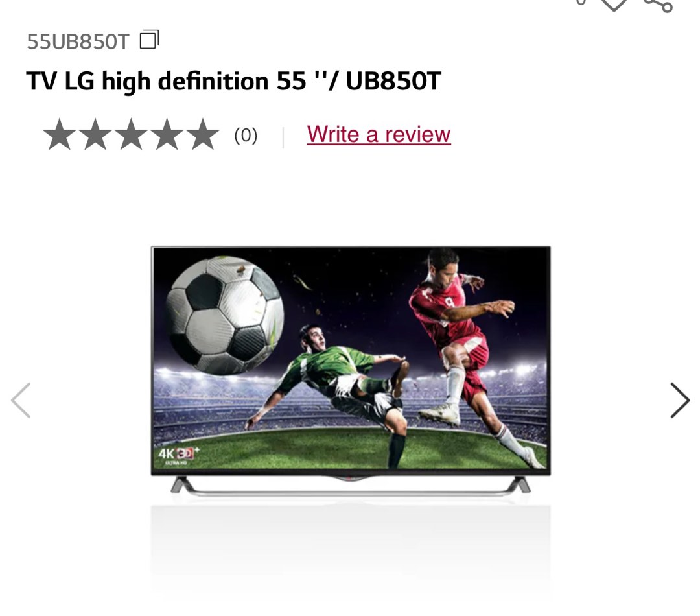
Task: Click the silver TV stand in image
Action: point(351,486)
